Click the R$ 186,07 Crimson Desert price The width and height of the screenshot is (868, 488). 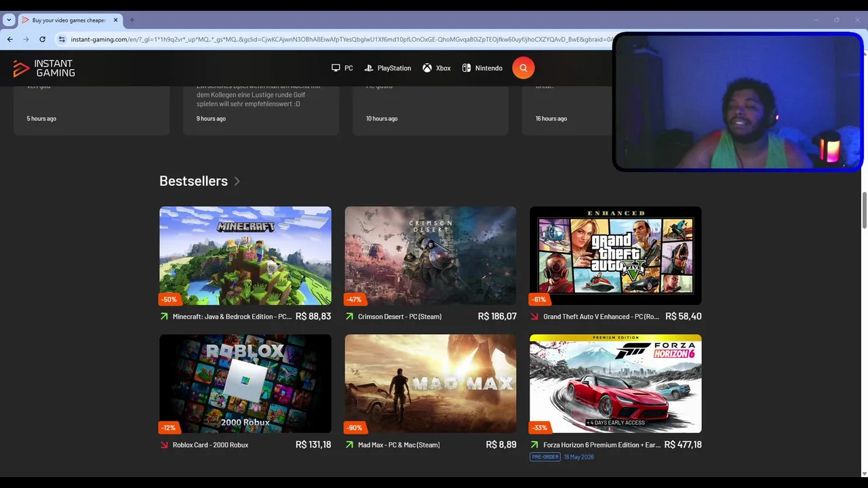pyautogui.click(x=497, y=317)
